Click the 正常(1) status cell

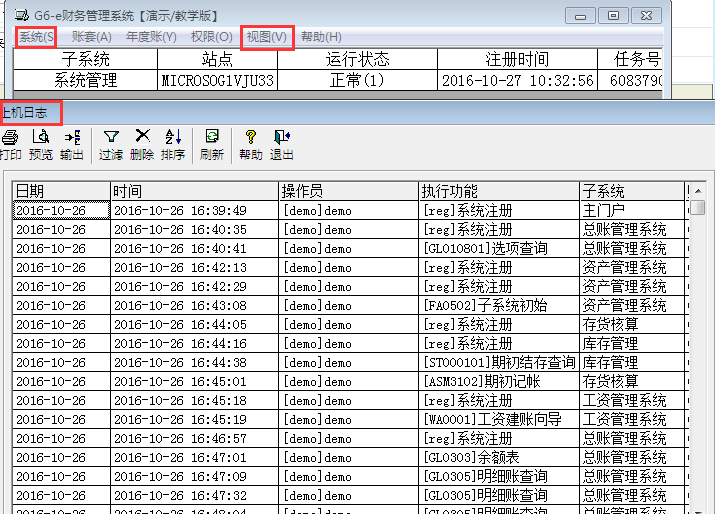pos(358,81)
